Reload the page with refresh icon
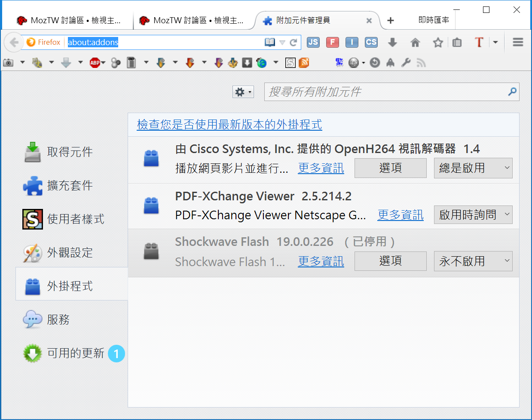532x420 pixels. 294,42
